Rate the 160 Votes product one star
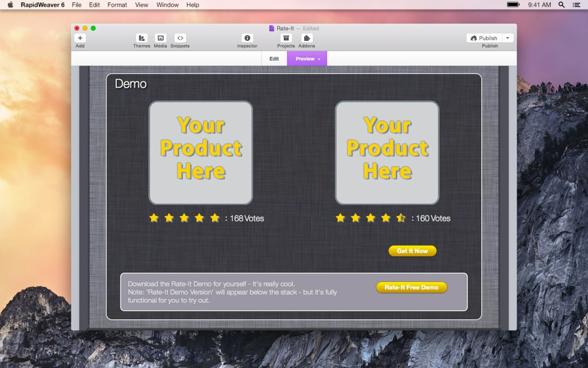The image size is (588, 368). (x=340, y=217)
